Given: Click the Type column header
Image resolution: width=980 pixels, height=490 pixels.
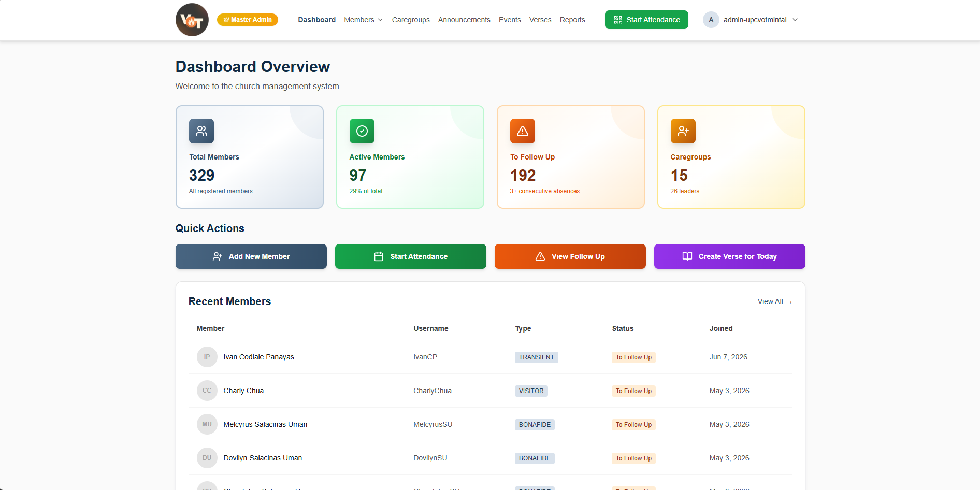Looking at the screenshot, I should [523, 328].
